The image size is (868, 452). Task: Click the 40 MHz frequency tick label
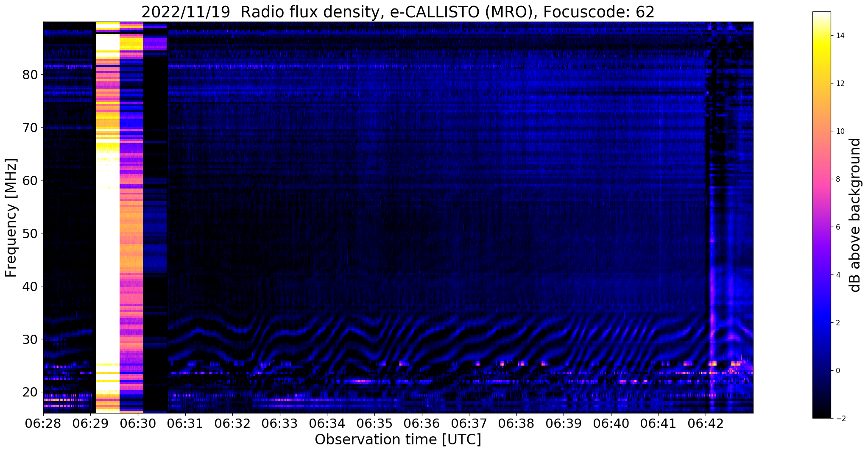pyautogui.click(x=30, y=286)
